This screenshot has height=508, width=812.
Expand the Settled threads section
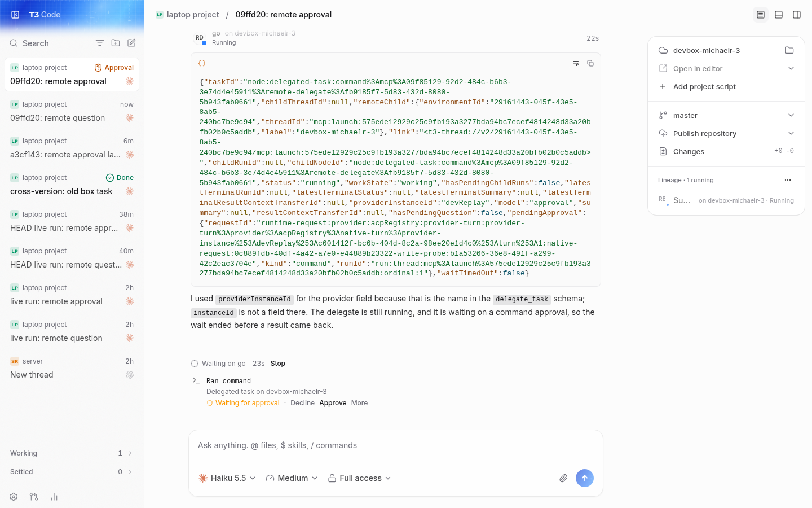coord(72,472)
